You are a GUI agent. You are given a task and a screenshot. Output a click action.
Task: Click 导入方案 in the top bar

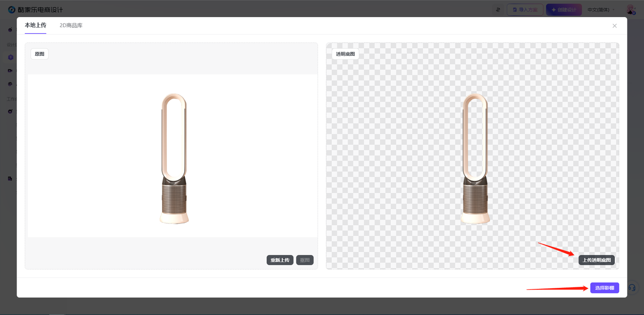coord(525,10)
